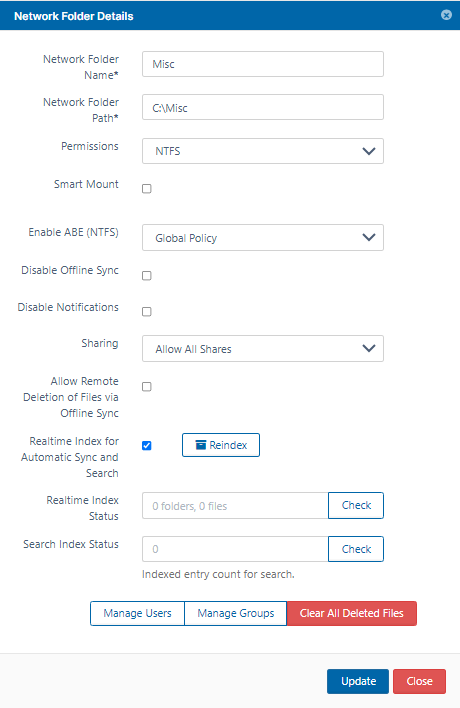Enable the Smart Mount checkbox
Image resolution: width=460 pixels, height=708 pixels.
click(147, 189)
